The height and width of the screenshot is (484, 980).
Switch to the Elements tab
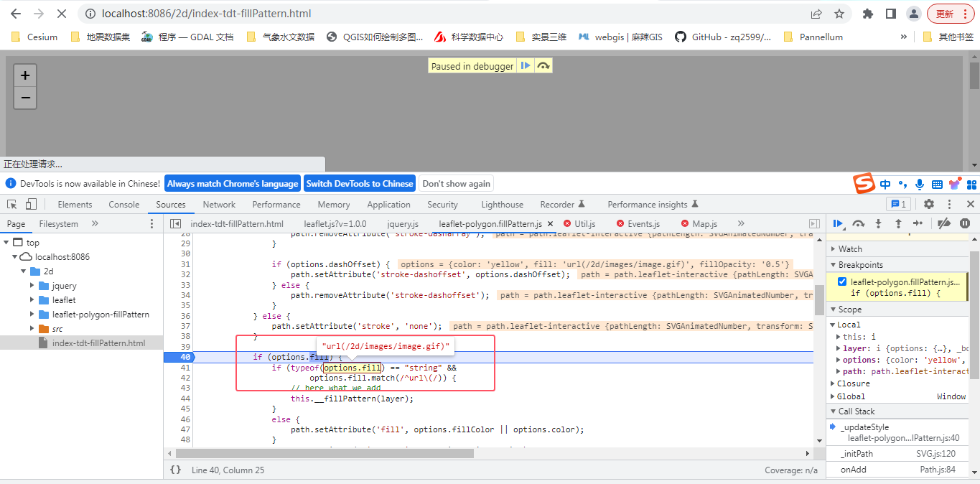point(75,205)
